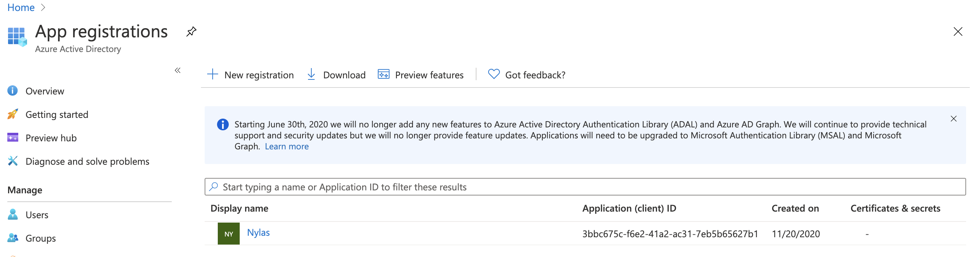The width and height of the screenshot is (980, 257).
Task: Click the App registrations page title
Action: pyautogui.click(x=101, y=31)
